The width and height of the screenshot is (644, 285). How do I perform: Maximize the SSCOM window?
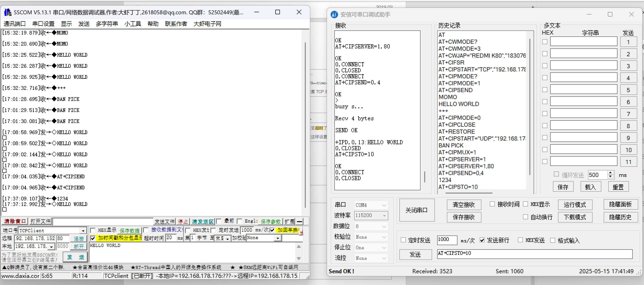coord(277,12)
